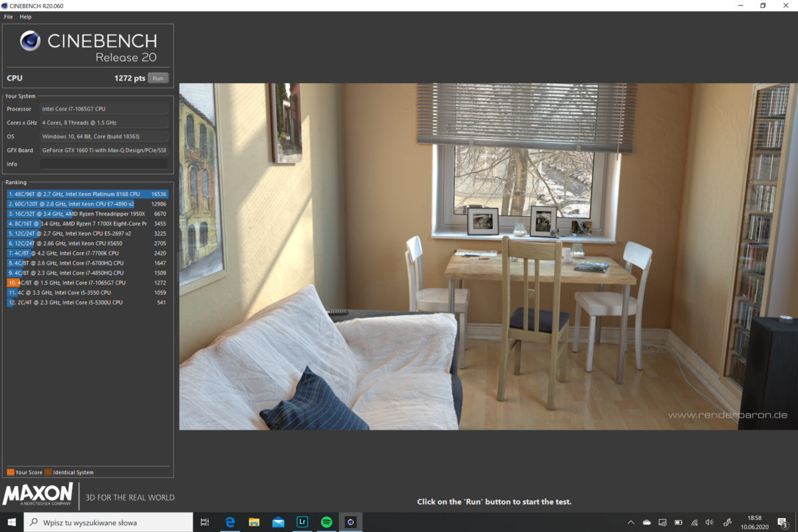This screenshot has width=798, height=532.
Task: Open the Wi-Fi network tray icon
Action: [694, 523]
